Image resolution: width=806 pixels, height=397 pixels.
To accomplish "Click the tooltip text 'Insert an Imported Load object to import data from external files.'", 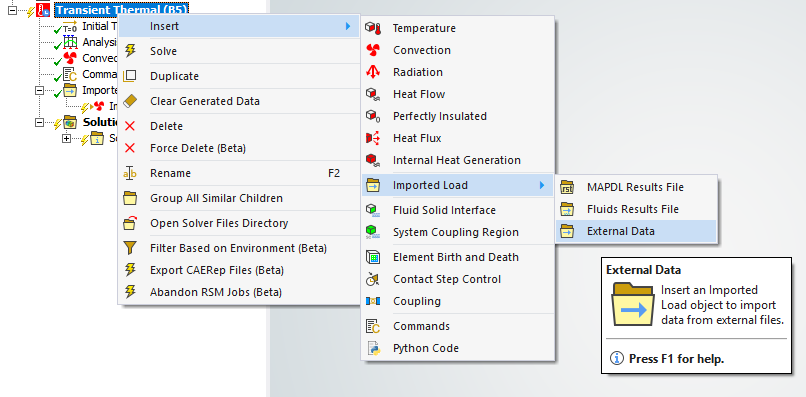I will point(722,305).
